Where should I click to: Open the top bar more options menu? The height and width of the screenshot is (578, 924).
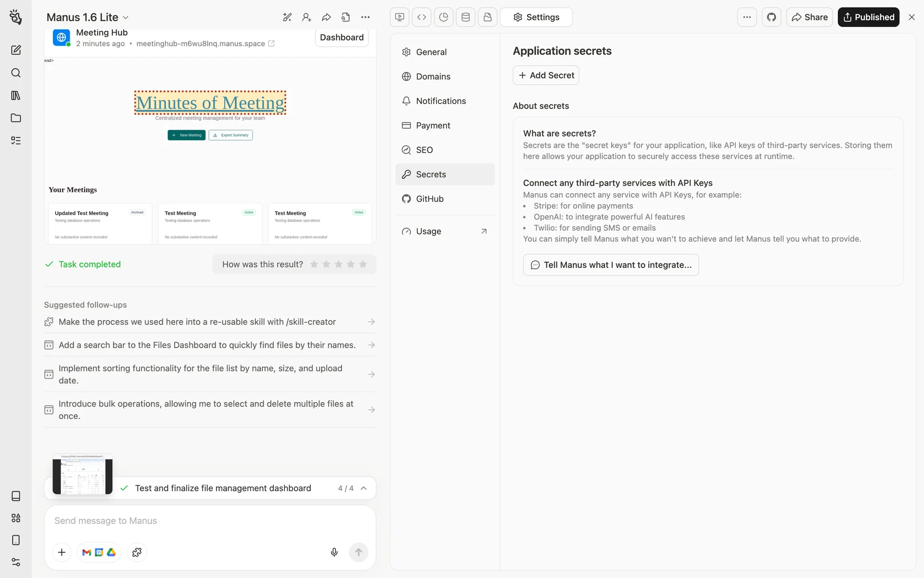click(x=746, y=17)
